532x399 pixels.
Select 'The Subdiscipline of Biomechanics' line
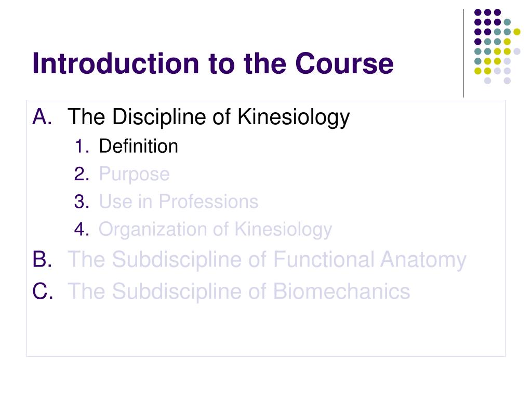(239, 291)
